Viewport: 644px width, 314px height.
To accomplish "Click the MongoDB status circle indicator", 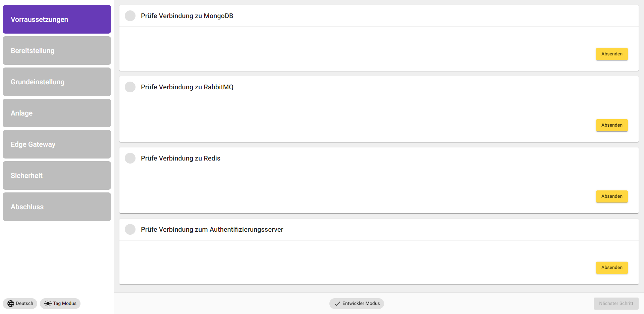I will [x=130, y=16].
